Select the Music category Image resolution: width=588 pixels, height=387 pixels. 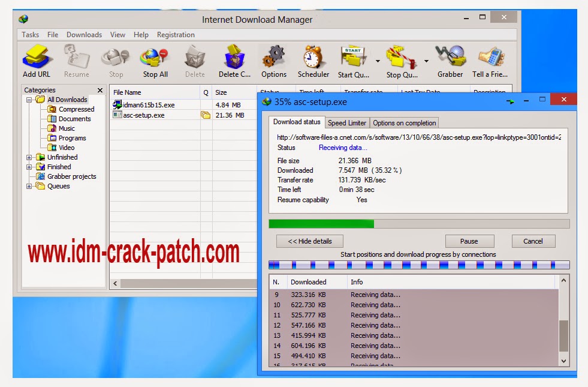(x=67, y=128)
